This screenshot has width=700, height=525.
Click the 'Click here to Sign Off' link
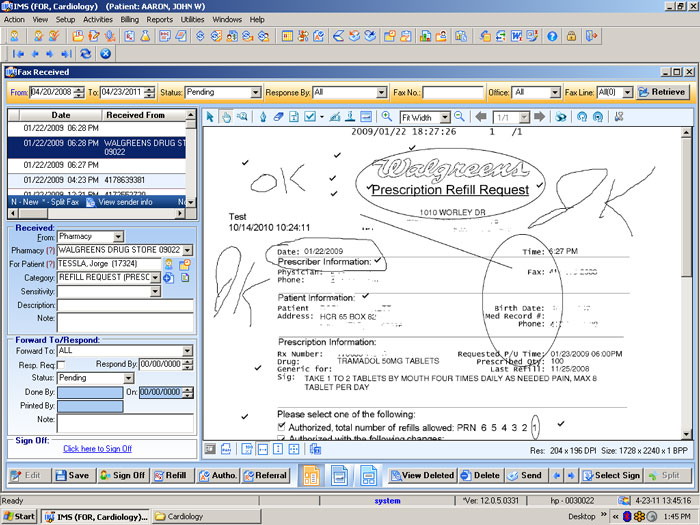coord(97,449)
